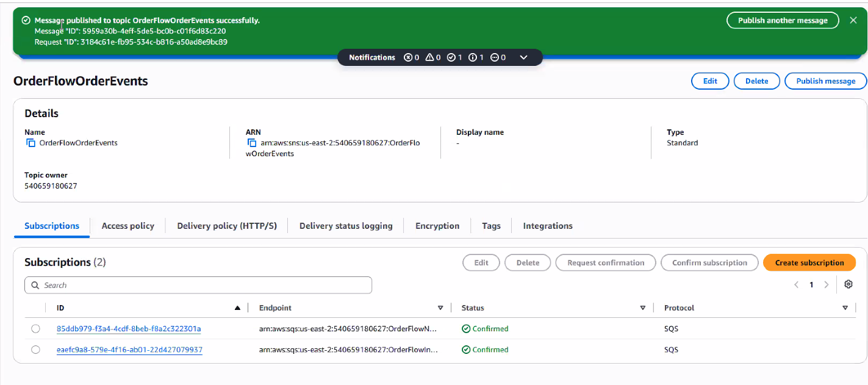Click the OrderFlowOrderEvents page heading
Viewport: 868px width, 385px height.
click(x=81, y=81)
